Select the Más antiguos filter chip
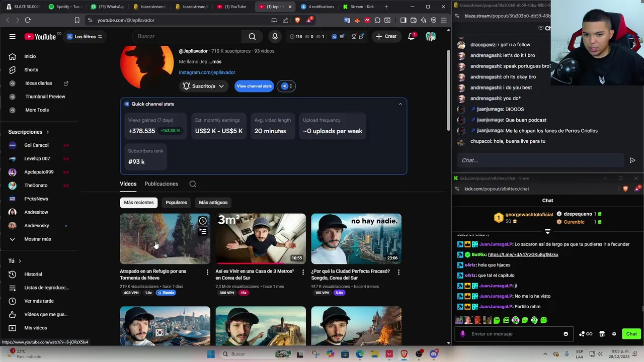This screenshot has height=362, width=644. click(x=213, y=203)
